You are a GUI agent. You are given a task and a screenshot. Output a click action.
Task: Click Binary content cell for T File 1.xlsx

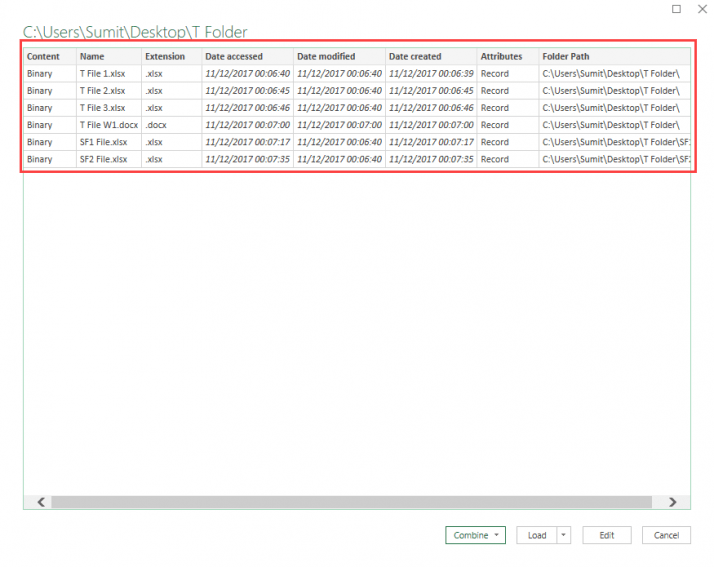[50, 74]
